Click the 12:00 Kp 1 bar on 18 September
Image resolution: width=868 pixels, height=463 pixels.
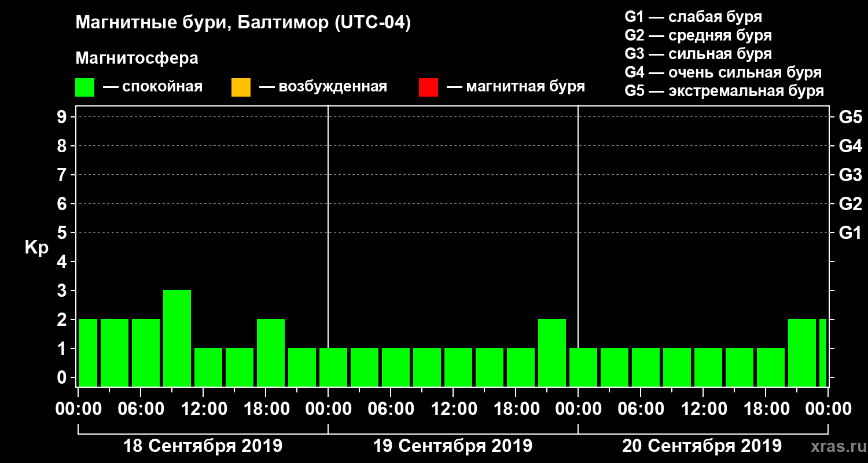(208, 367)
